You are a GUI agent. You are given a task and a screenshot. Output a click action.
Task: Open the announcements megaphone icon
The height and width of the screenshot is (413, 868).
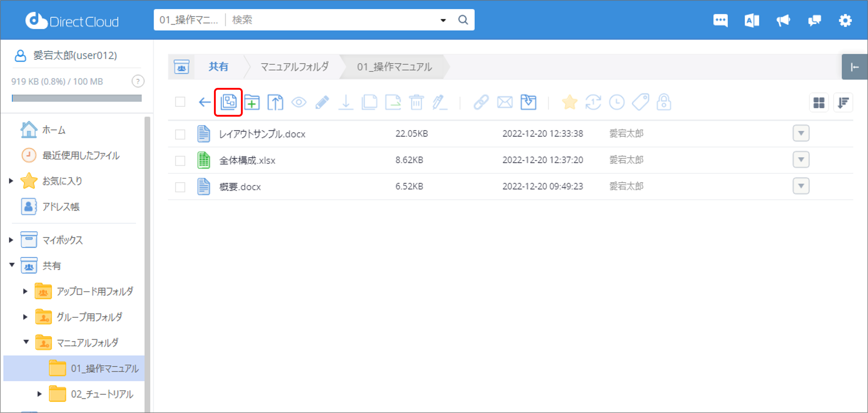783,20
